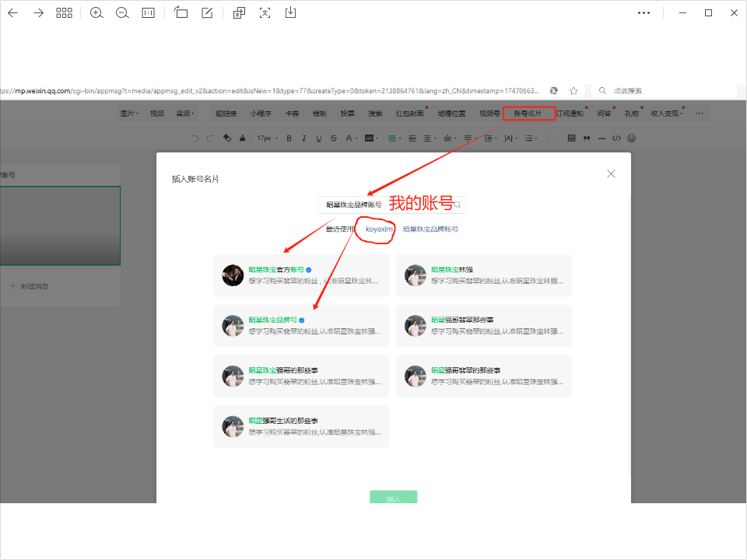Insert a table from the toolbar
This screenshot has width=747, height=560.
572,138
